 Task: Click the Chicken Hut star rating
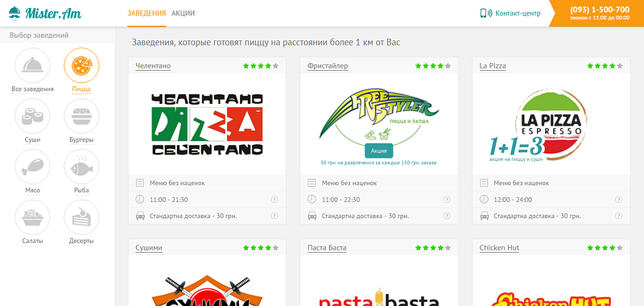point(605,248)
